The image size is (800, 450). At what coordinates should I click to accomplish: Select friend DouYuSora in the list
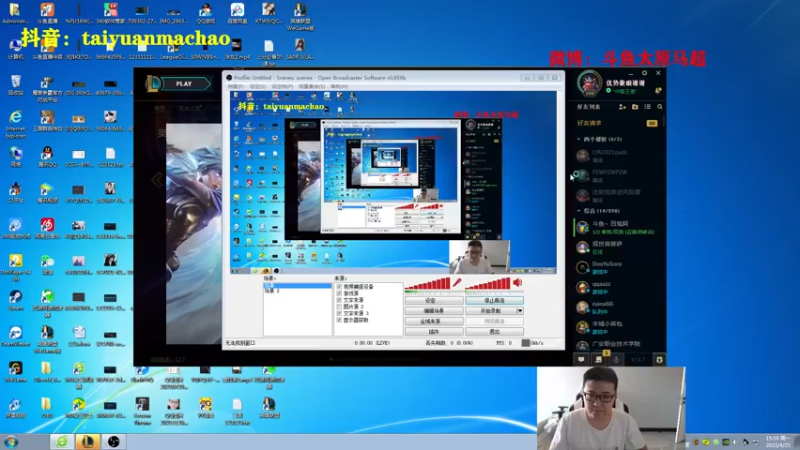coord(619,267)
